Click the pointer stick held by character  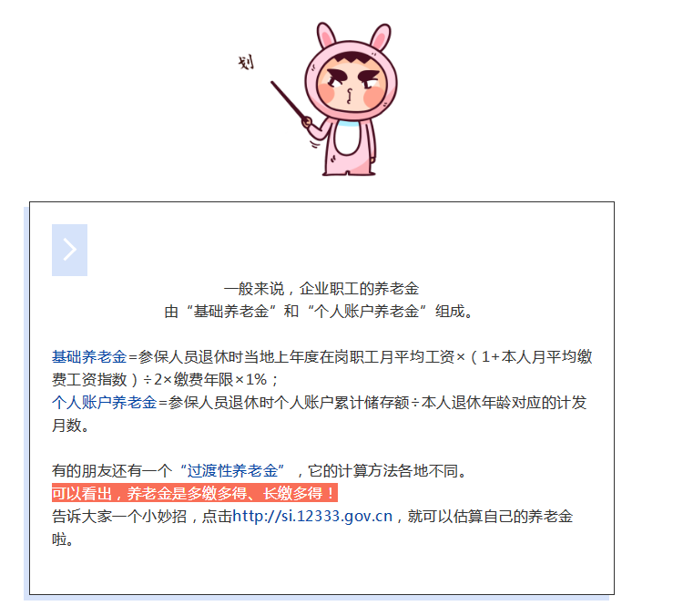tap(289, 101)
